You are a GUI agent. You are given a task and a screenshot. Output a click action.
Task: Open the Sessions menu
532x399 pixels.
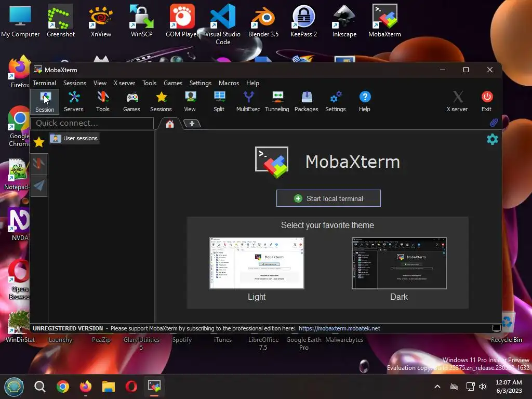tap(75, 83)
